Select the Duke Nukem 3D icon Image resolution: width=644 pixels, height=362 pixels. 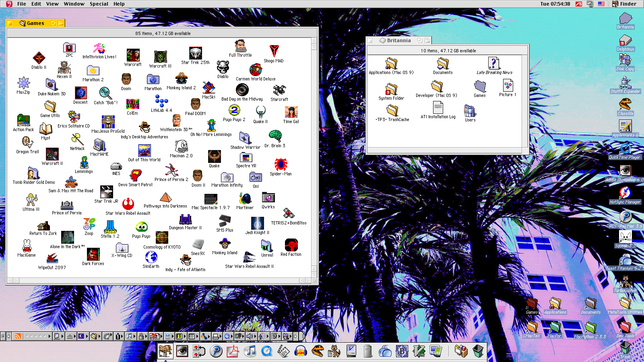point(51,84)
